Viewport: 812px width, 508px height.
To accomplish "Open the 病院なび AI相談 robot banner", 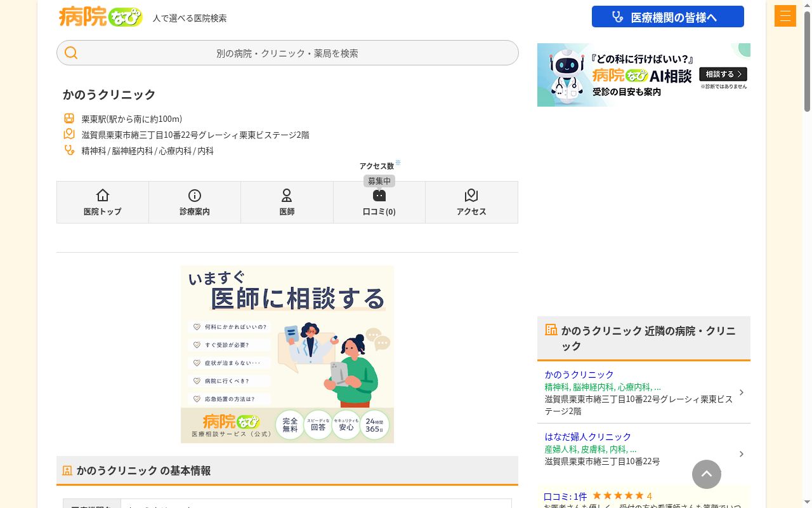I will click(x=644, y=75).
